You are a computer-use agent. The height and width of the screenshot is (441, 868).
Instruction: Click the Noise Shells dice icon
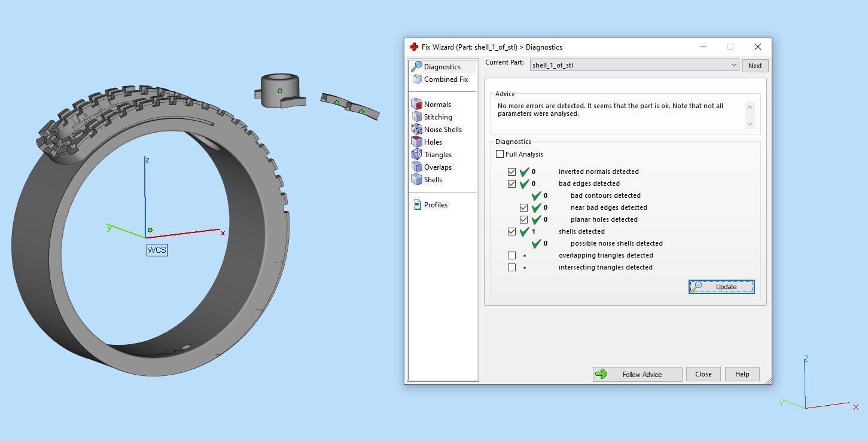(416, 129)
